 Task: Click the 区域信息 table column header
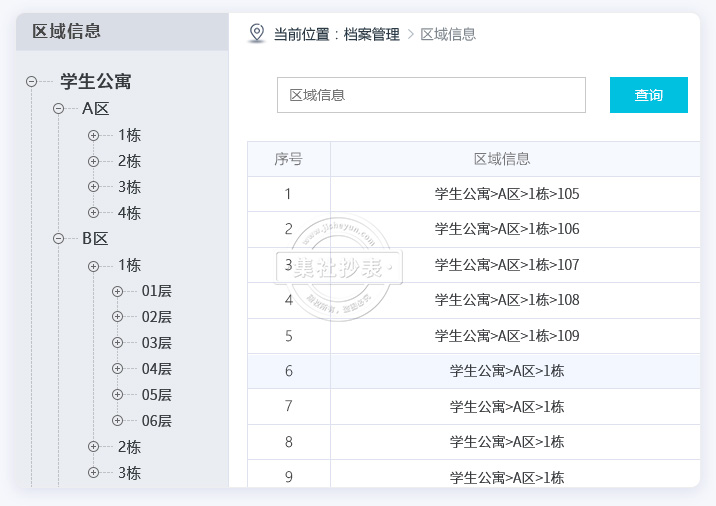coord(502,159)
